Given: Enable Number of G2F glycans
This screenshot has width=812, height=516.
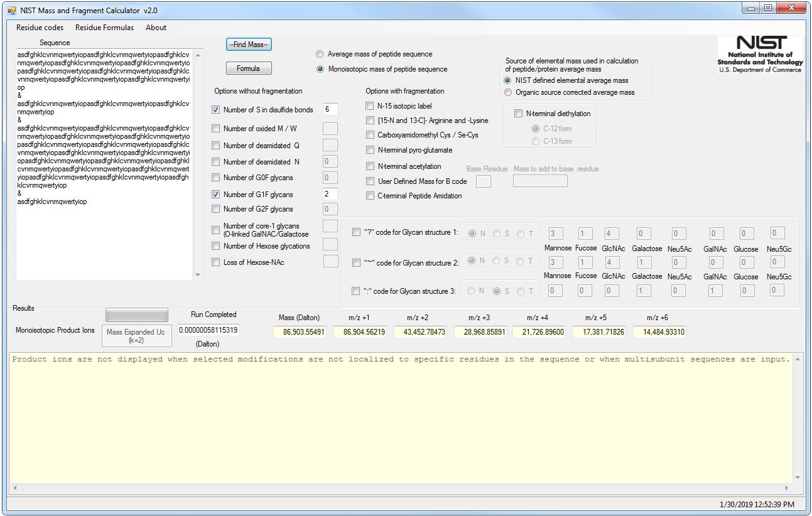Looking at the screenshot, I should point(216,209).
